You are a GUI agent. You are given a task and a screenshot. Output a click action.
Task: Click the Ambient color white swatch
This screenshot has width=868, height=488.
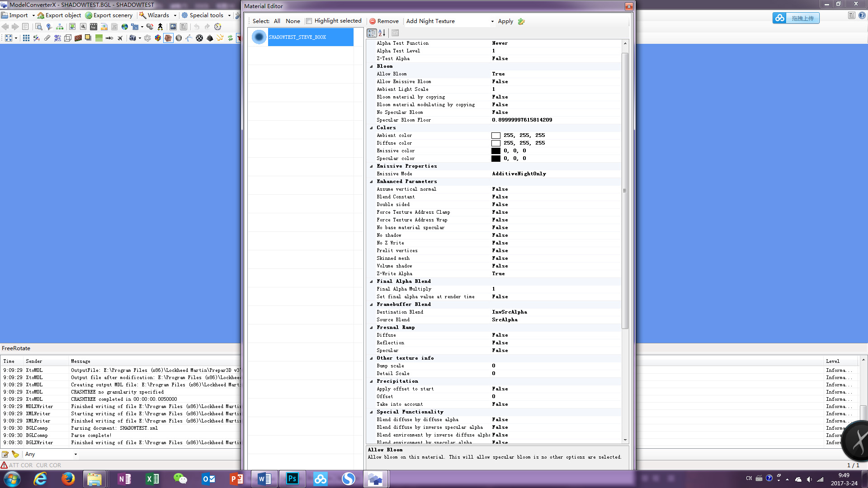[x=496, y=136]
